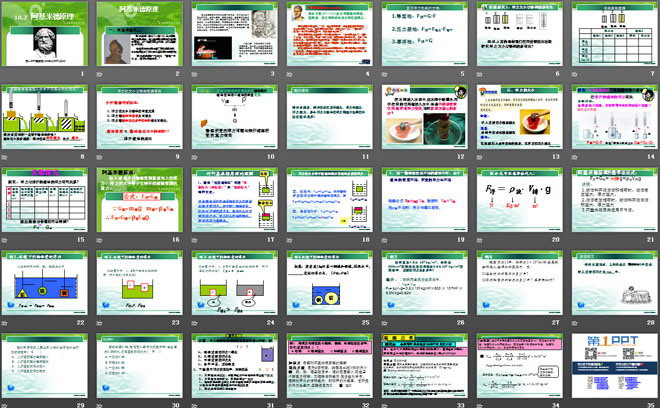Click the animation star icon under slide 14
Image resolution: width=660 pixels, height=408 pixels.
pos(575,157)
